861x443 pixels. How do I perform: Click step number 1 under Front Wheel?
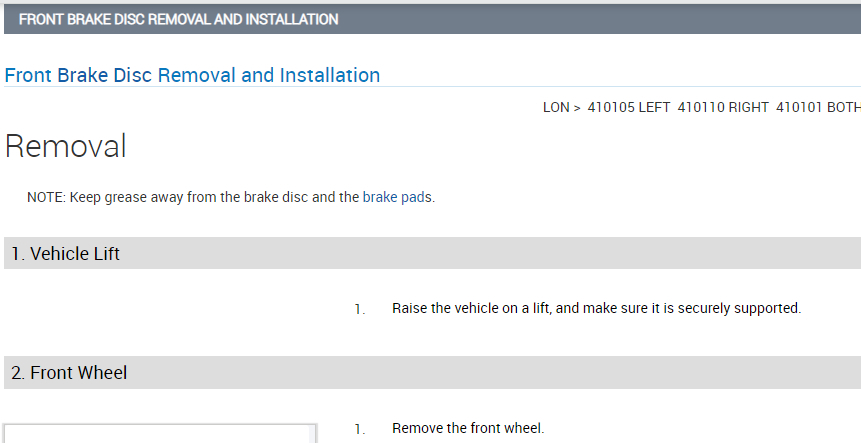pyautogui.click(x=359, y=429)
